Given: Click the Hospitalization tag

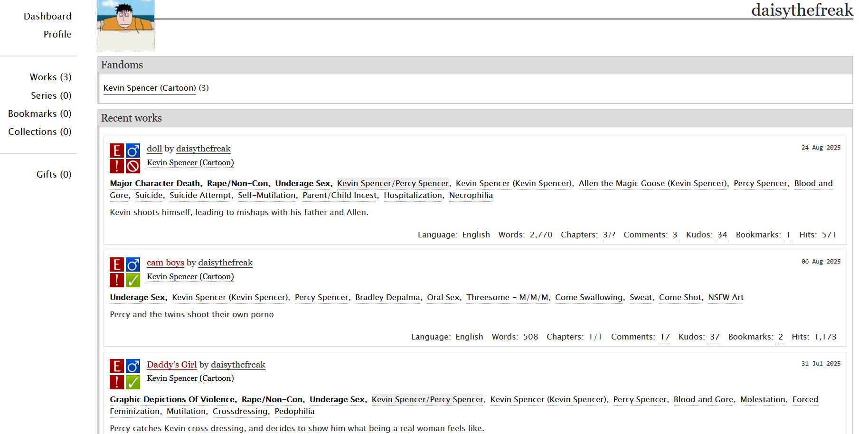Looking at the screenshot, I should click(x=413, y=195).
